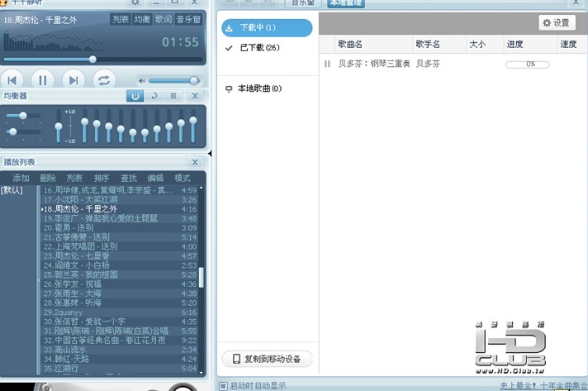The width and height of the screenshot is (588, 391).
Task: Toggle the equalizer power button
Action: [135, 96]
